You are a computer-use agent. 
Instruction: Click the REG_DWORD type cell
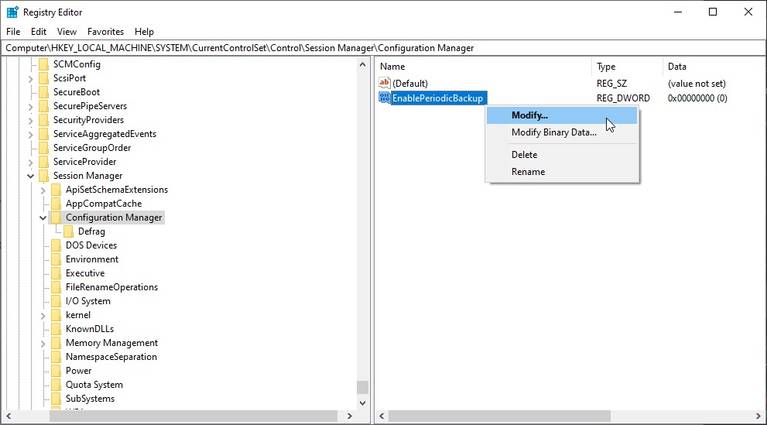point(623,98)
